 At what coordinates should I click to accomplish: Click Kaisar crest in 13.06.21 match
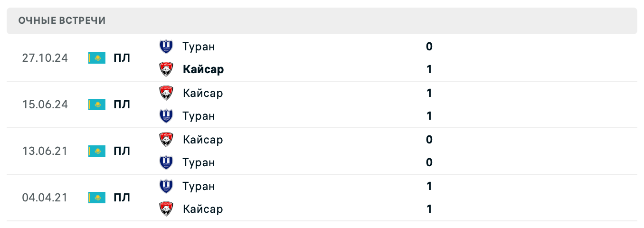click(166, 140)
